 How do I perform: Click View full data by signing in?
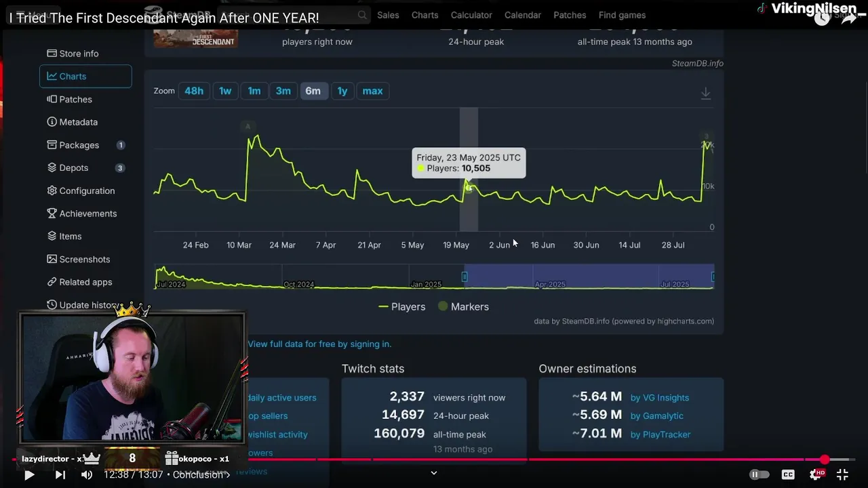(x=319, y=344)
